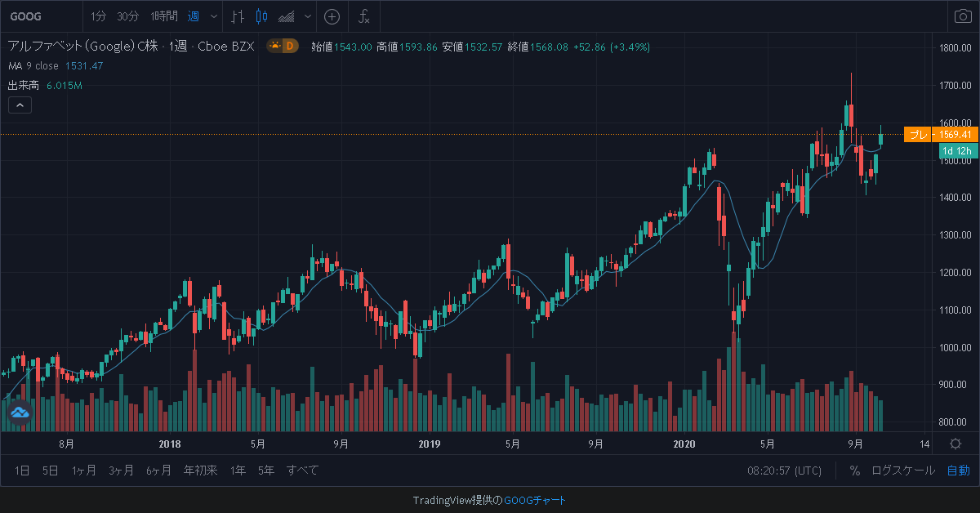Click the orange D delayed data badge

tap(289, 47)
